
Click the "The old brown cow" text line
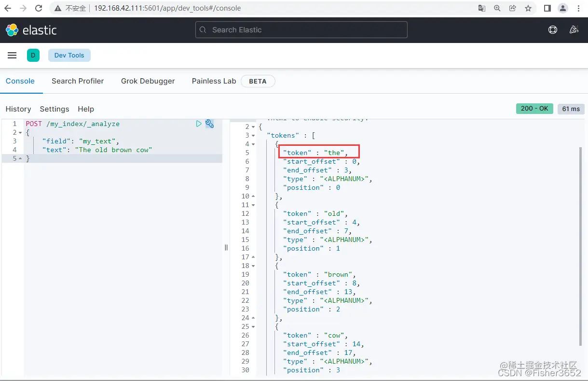97,150
